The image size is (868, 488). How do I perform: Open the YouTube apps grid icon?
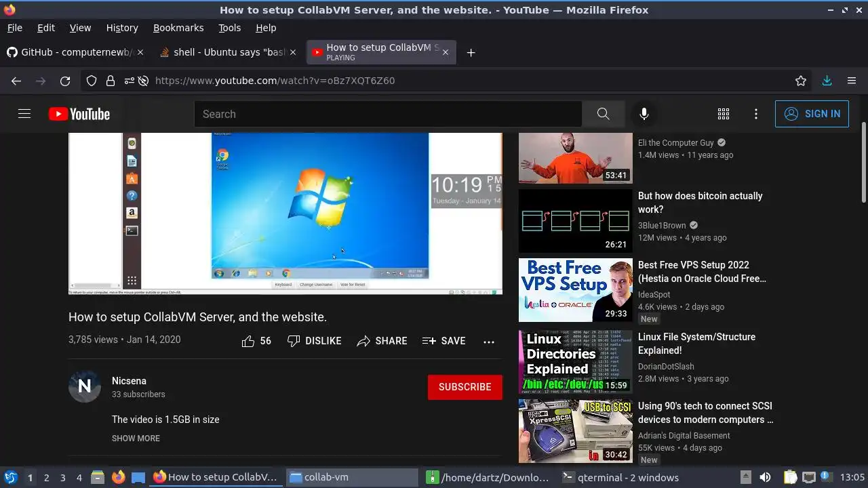point(724,114)
